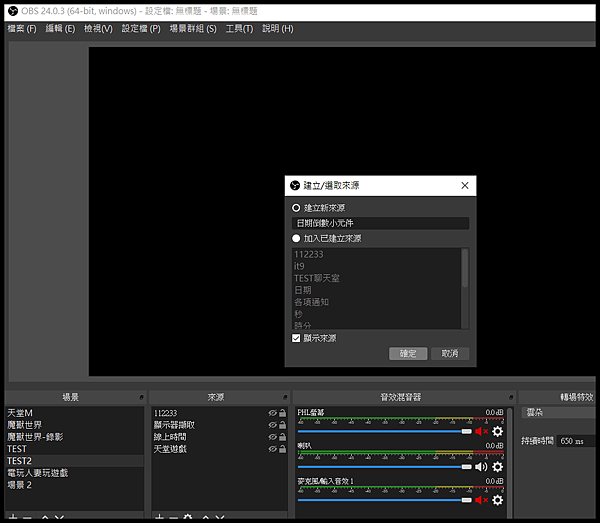Select scene TEST2
600x523 pixels.
75,461
